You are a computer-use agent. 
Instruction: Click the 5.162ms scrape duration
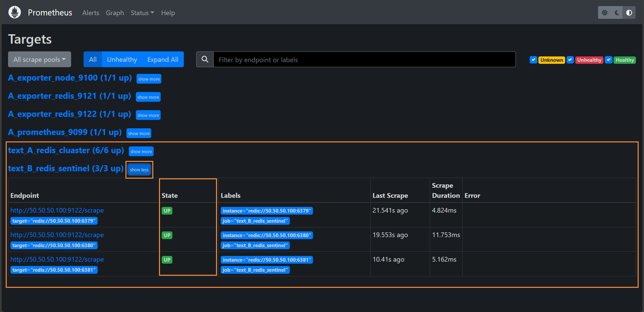click(x=444, y=259)
